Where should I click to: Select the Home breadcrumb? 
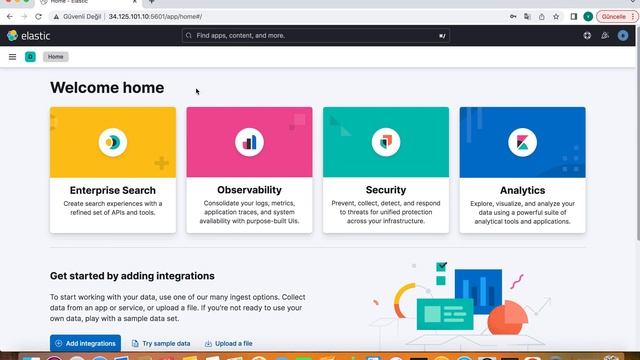point(56,57)
